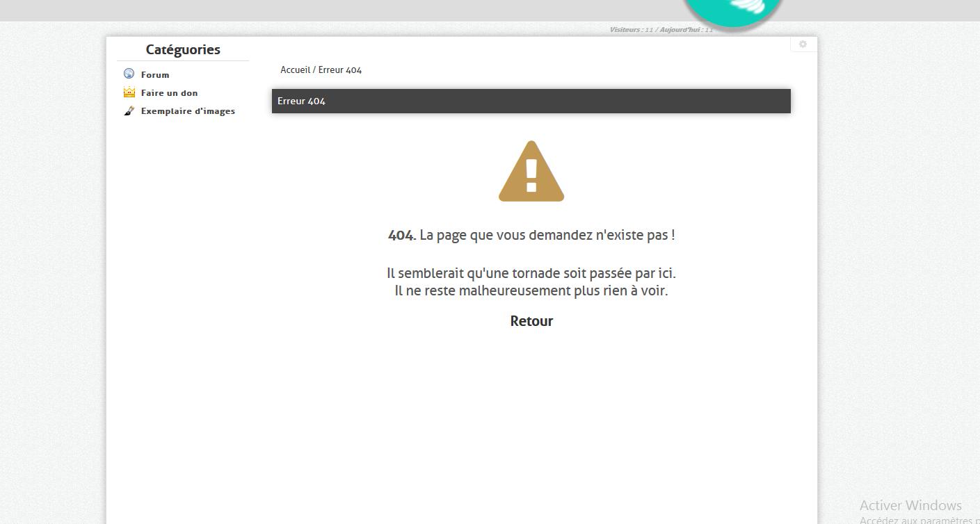
Task: Click the malheureusement plus rien à voir line
Action: point(531,291)
